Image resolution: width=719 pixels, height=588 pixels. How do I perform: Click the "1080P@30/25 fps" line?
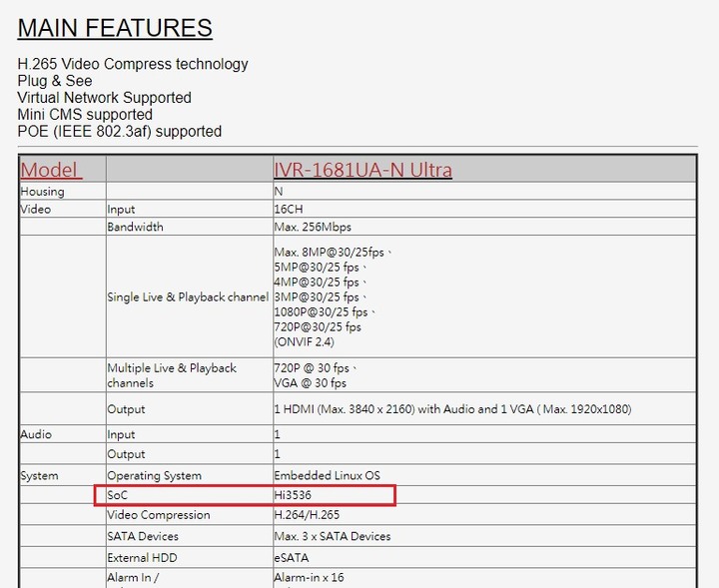coord(321,312)
